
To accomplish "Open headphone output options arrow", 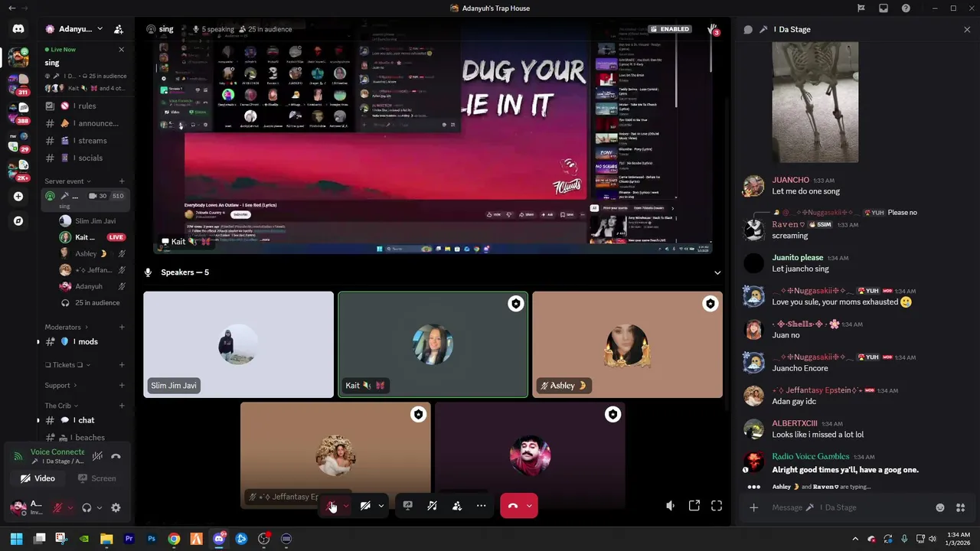I will [99, 507].
